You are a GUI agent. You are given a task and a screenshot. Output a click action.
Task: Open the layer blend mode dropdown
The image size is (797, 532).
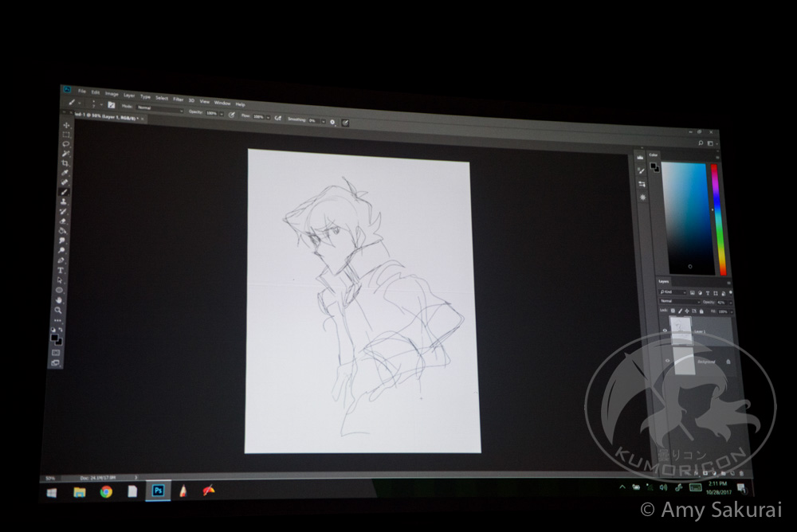[677, 302]
